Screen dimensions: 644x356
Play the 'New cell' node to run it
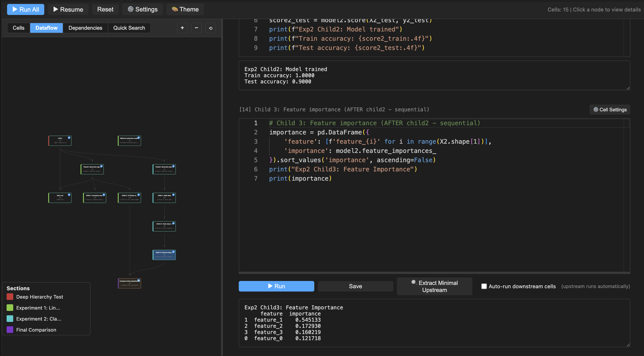click(69, 195)
